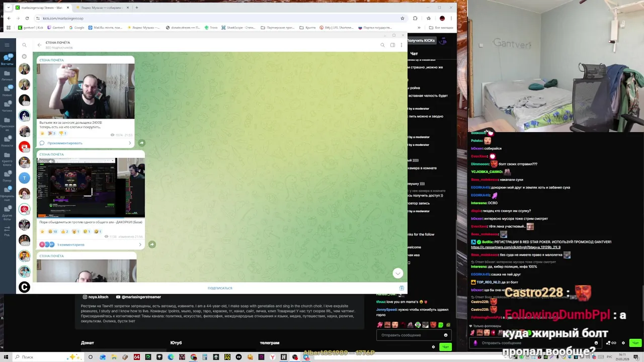Select the Новые folder

point(7,92)
